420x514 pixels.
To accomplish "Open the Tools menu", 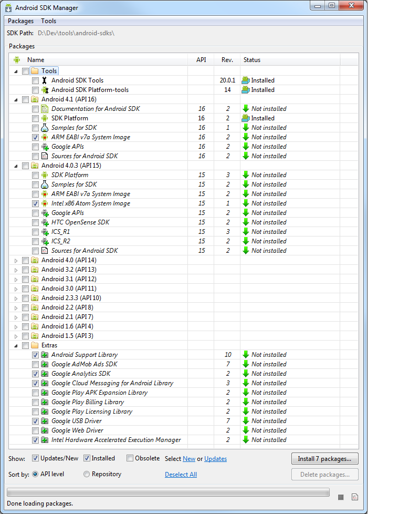I will tap(48, 21).
